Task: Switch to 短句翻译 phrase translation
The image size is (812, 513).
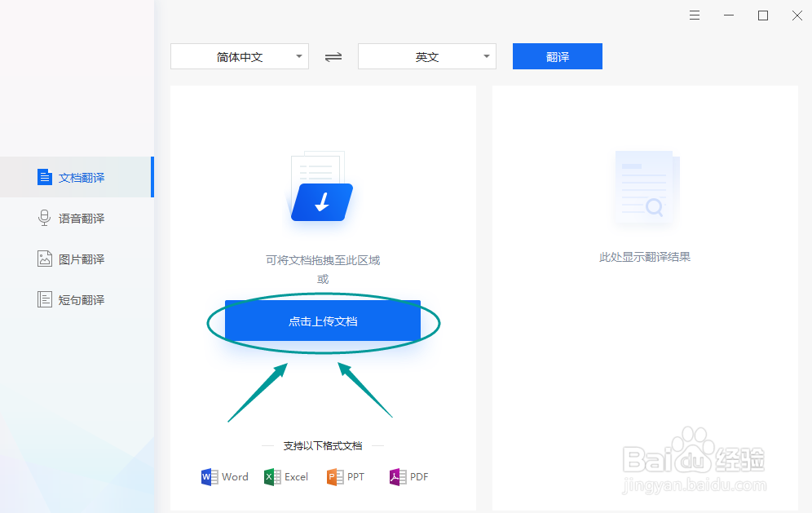Action: [77, 299]
